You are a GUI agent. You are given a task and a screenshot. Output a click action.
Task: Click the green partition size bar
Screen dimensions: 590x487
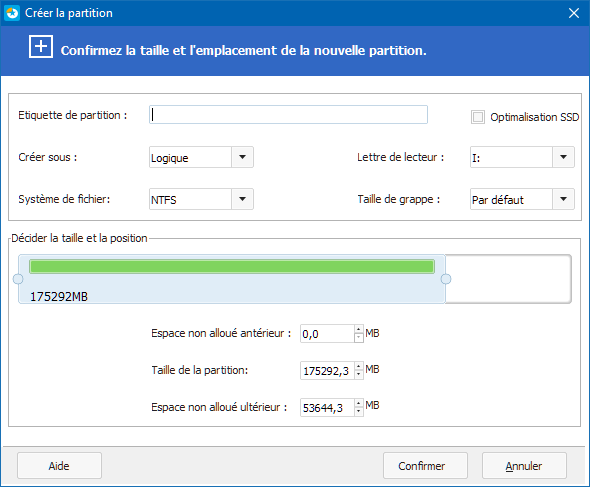pos(232,266)
